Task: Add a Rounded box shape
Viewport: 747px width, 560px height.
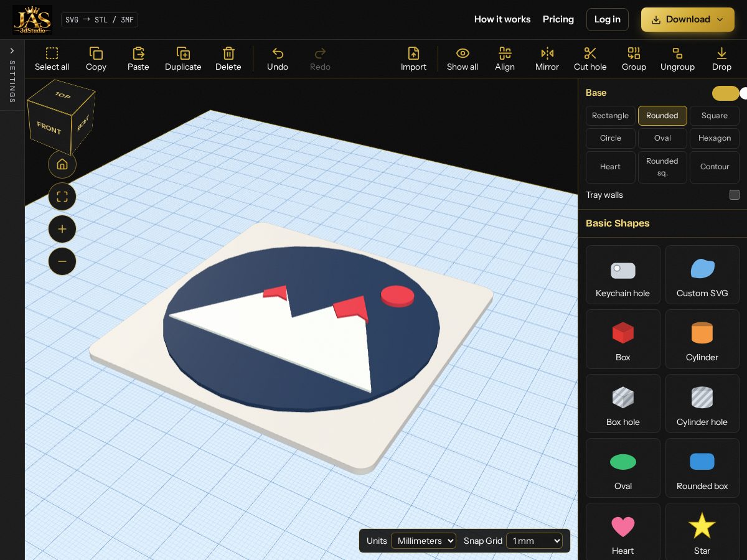Action: point(702,468)
